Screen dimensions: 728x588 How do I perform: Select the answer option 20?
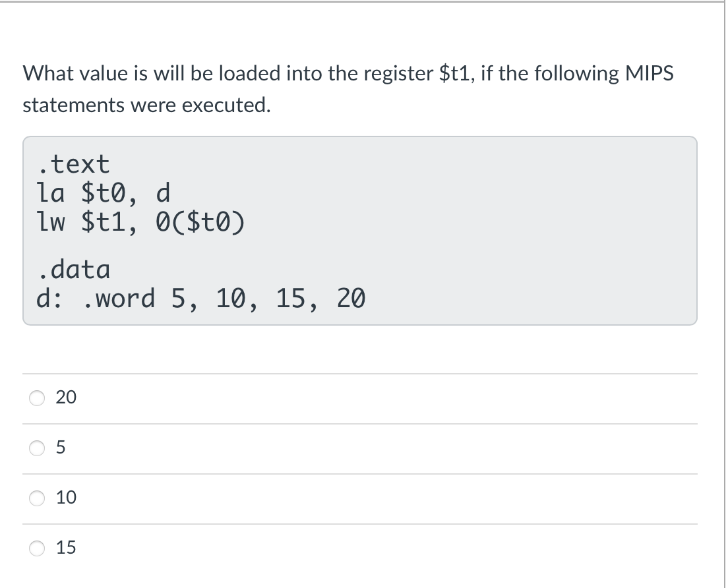click(x=66, y=397)
